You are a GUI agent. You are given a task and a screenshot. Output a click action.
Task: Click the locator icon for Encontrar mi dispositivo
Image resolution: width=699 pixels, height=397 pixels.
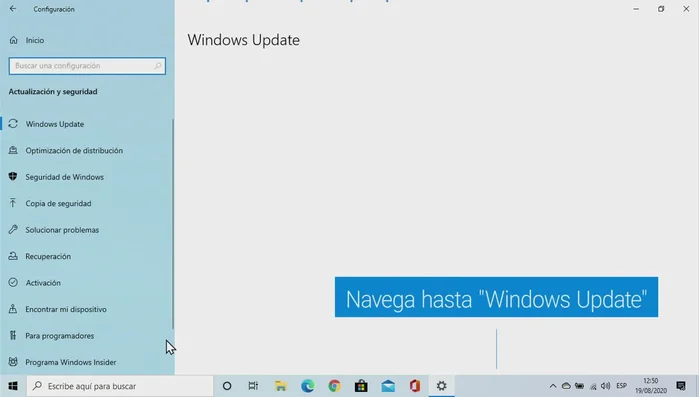tap(13, 309)
